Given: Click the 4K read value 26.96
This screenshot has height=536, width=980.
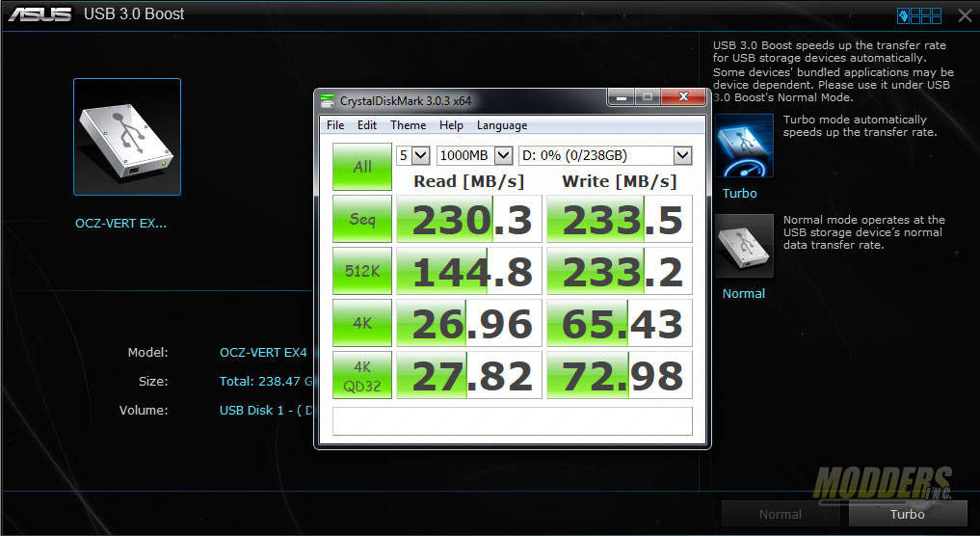Looking at the screenshot, I should tap(469, 323).
